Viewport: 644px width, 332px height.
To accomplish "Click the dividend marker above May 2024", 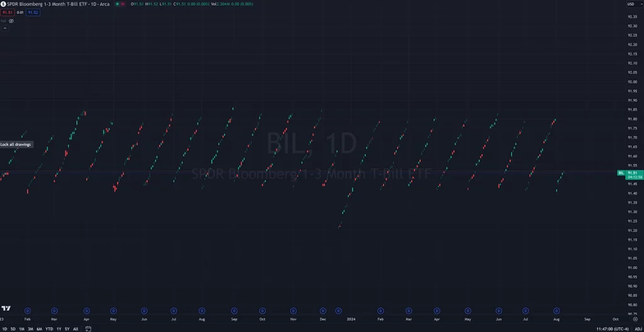I will pyautogui.click(x=468, y=311).
